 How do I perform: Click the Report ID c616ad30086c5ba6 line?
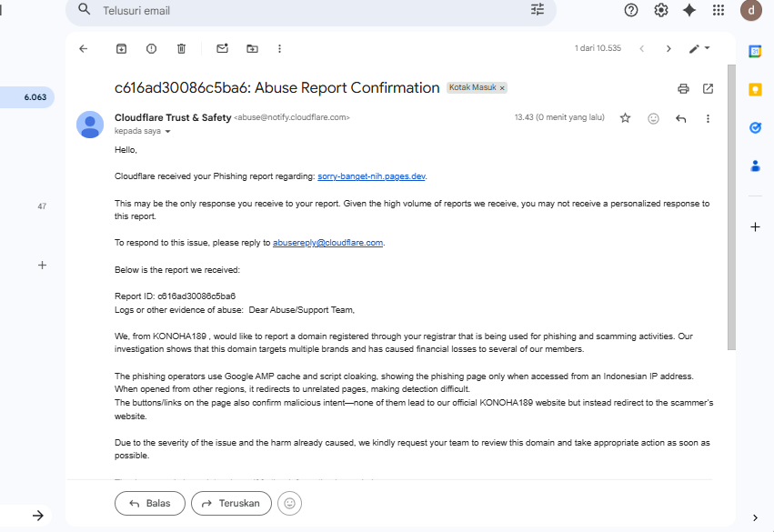(175, 296)
